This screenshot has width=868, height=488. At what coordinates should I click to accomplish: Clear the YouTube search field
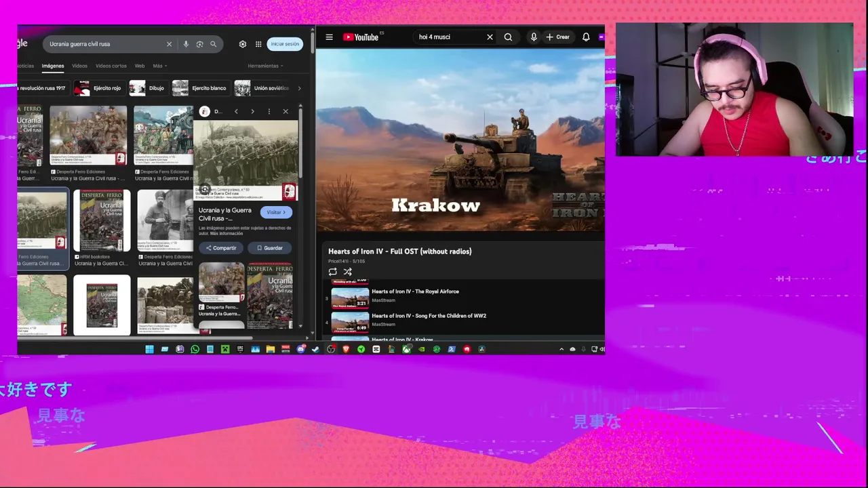pyautogui.click(x=490, y=37)
